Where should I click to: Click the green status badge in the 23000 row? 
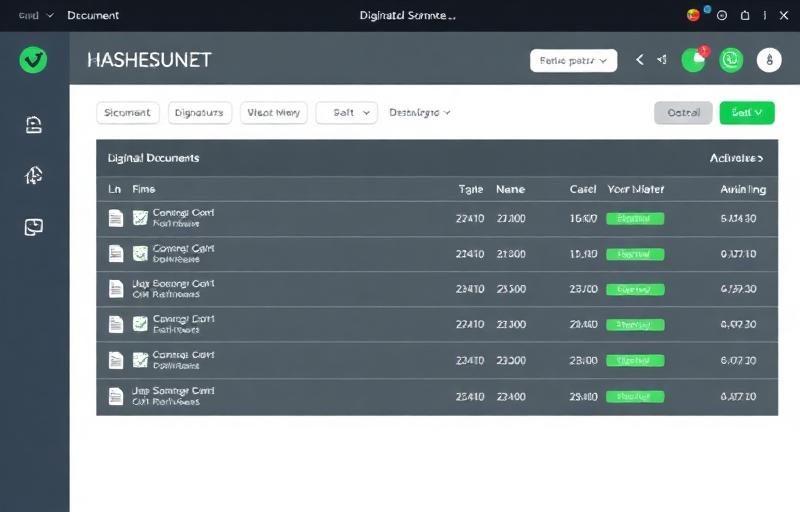(x=635, y=361)
